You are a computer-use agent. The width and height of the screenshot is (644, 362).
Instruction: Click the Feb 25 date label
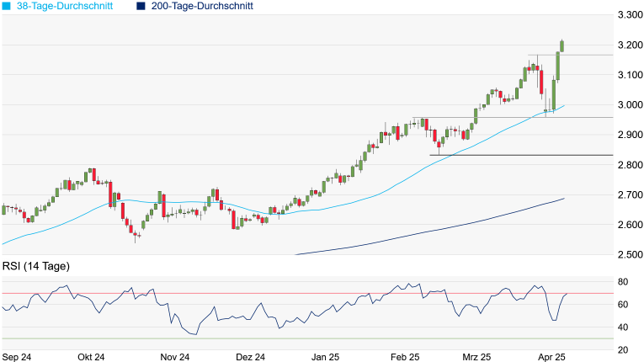click(404, 357)
